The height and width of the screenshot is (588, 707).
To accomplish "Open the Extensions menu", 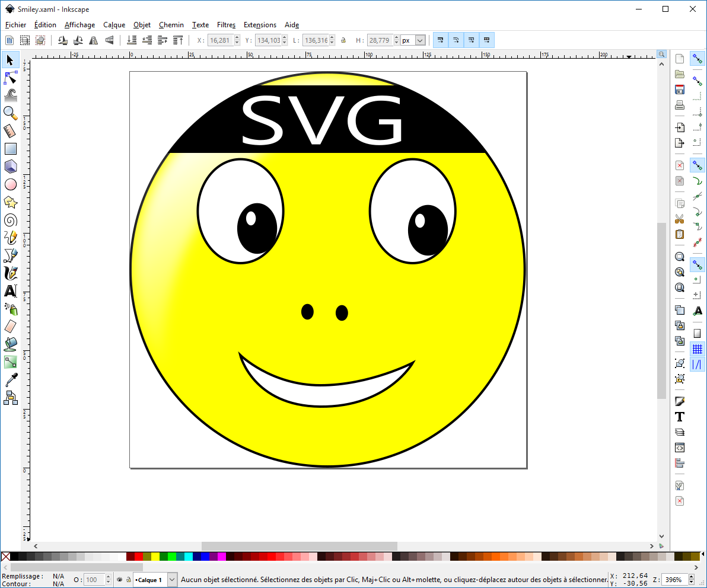I will pyautogui.click(x=260, y=25).
